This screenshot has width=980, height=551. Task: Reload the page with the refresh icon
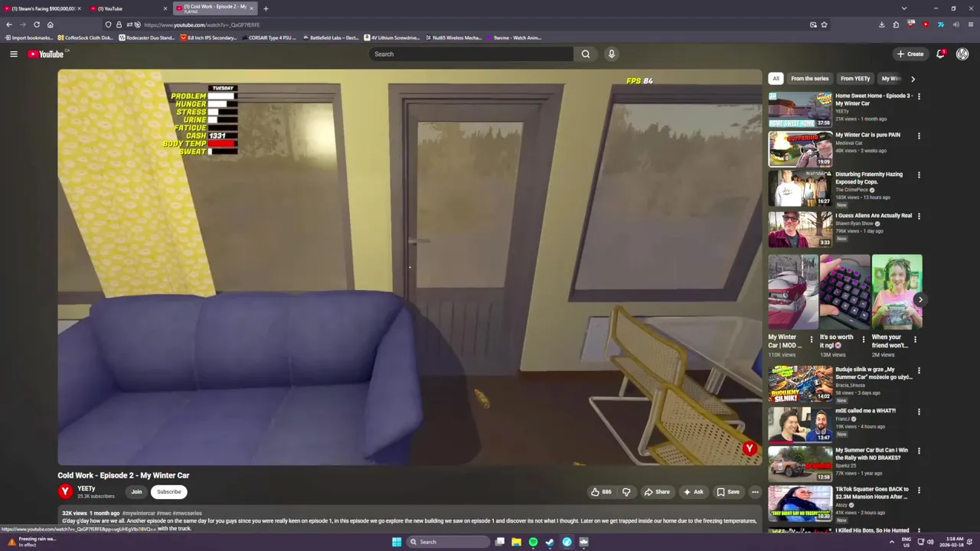click(36, 24)
